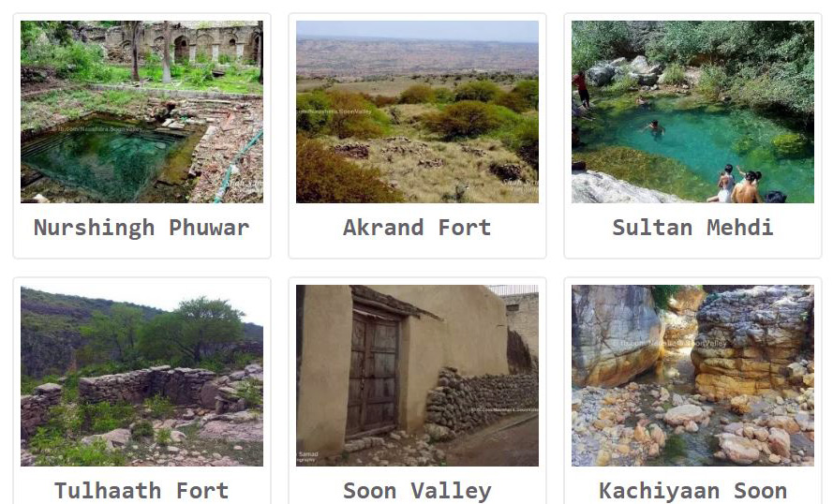Image resolution: width=833 pixels, height=504 pixels.
Task: Open the Kachiyaan Soon rocky gorge photo
Action: 692,376
